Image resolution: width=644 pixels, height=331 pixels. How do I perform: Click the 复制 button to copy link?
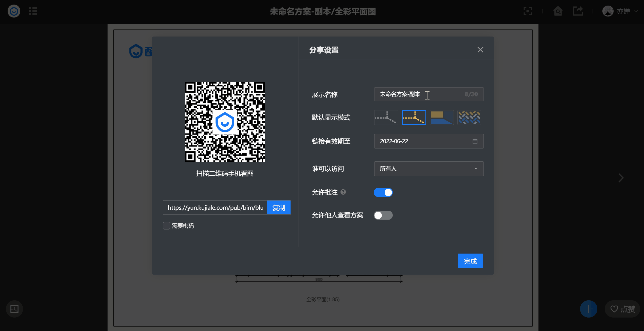279,208
